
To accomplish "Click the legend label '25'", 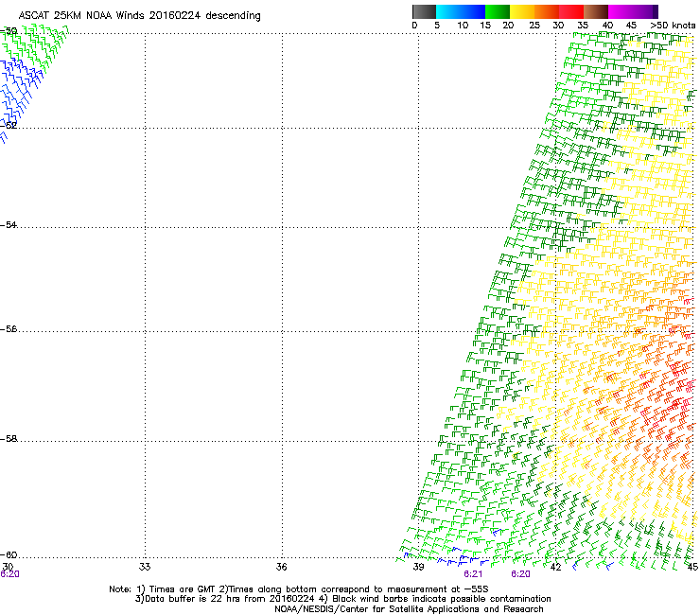I will tap(534, 26).
